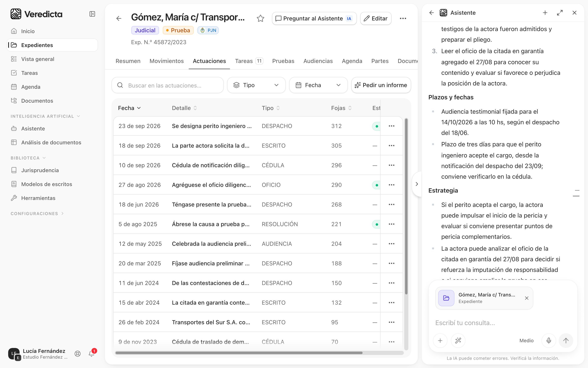
Task: Collapse the Inteligencia Artificial section
Action: (45, 116)
